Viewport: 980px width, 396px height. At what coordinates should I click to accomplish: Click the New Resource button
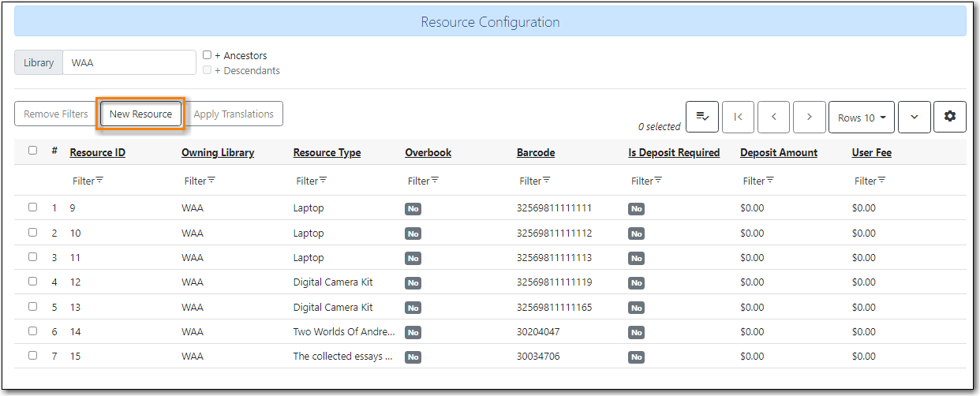140,114
